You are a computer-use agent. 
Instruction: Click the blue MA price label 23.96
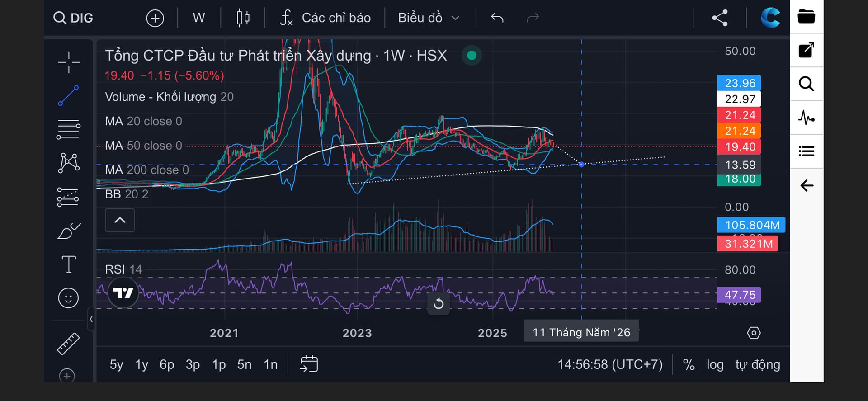coord(739,83)
